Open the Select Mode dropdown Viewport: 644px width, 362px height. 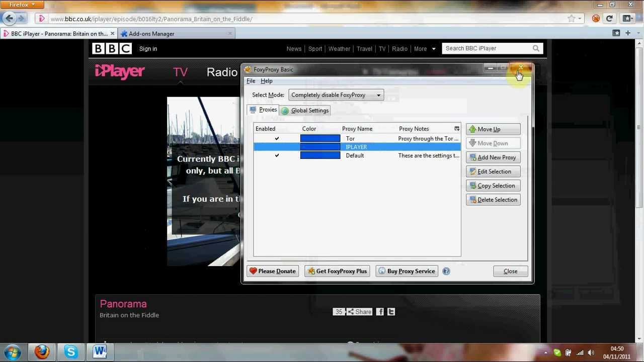(x=336, y=95)
